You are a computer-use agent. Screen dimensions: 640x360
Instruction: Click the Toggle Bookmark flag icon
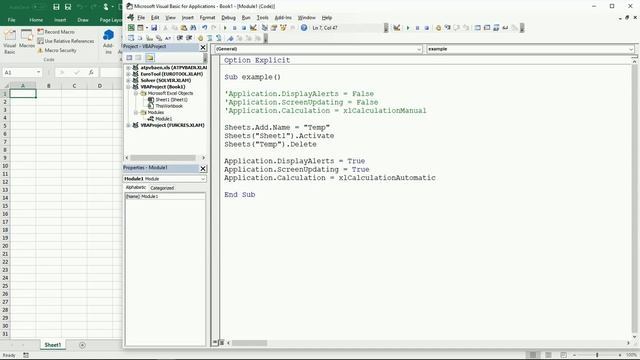point(231,38)
